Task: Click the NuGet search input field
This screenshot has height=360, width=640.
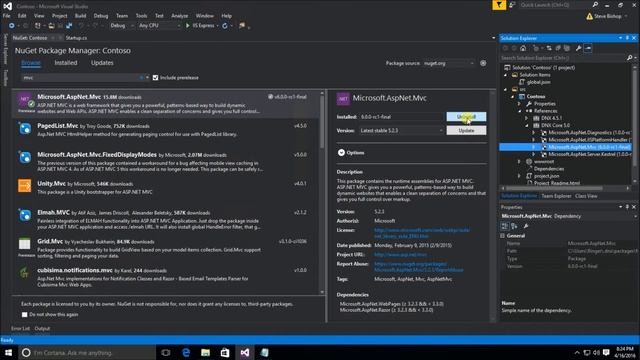Action: point(82,78)
